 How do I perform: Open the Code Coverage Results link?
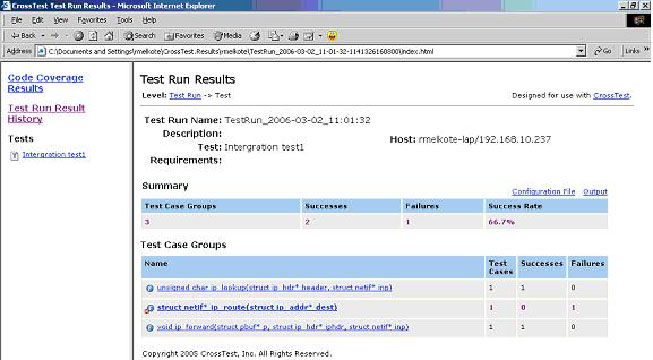pos(45,83)
